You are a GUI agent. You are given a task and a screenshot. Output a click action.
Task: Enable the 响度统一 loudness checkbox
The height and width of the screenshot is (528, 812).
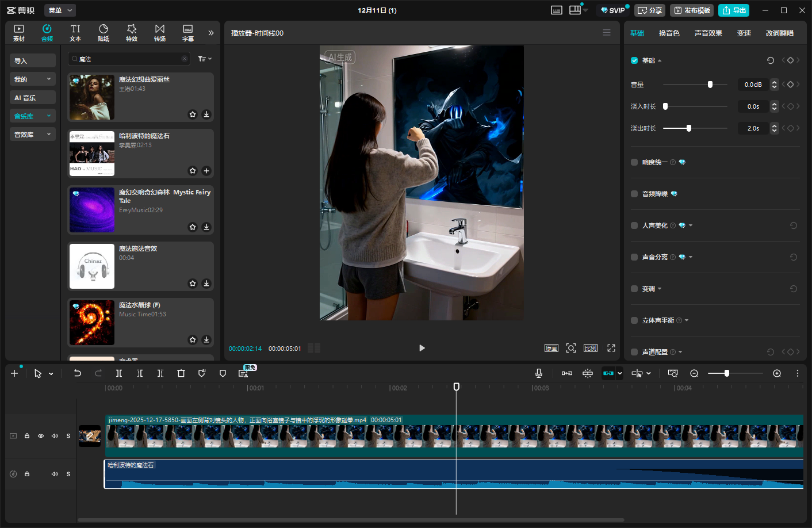point(634,162)
